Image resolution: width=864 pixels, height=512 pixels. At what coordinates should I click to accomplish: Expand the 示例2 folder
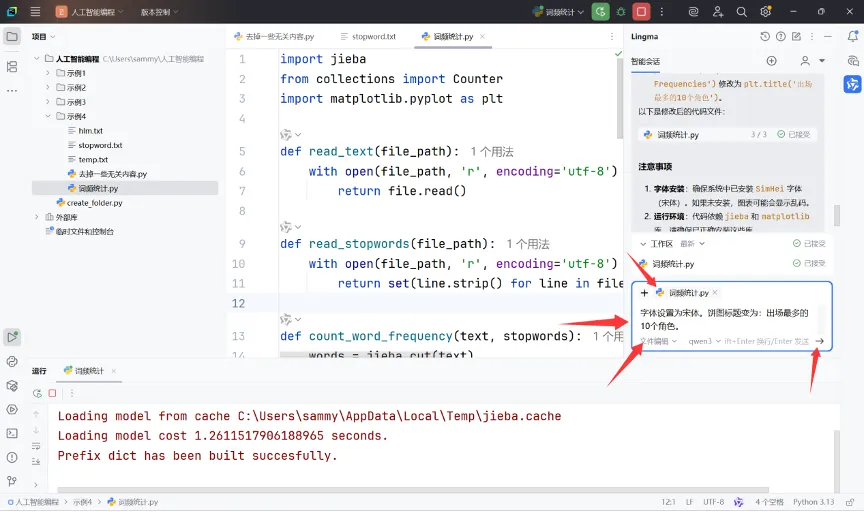click(48, 87)
